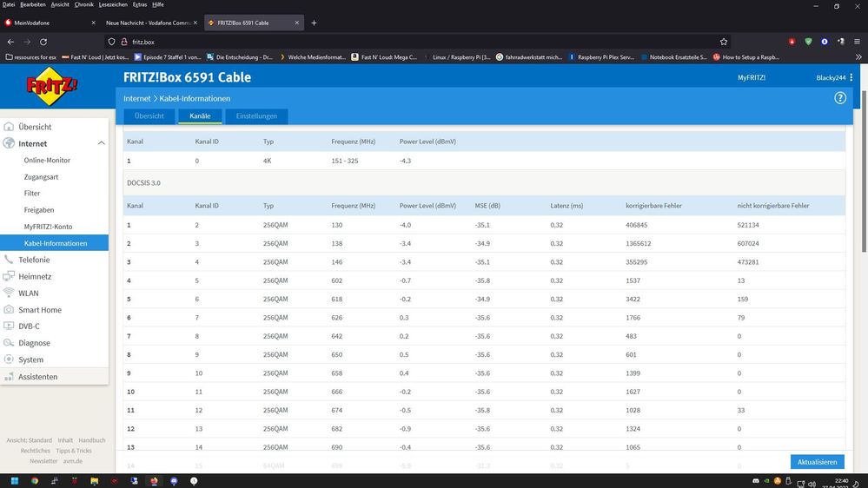
Task: Select Zugangsart in the sidebar
Action: click(41, 177)
